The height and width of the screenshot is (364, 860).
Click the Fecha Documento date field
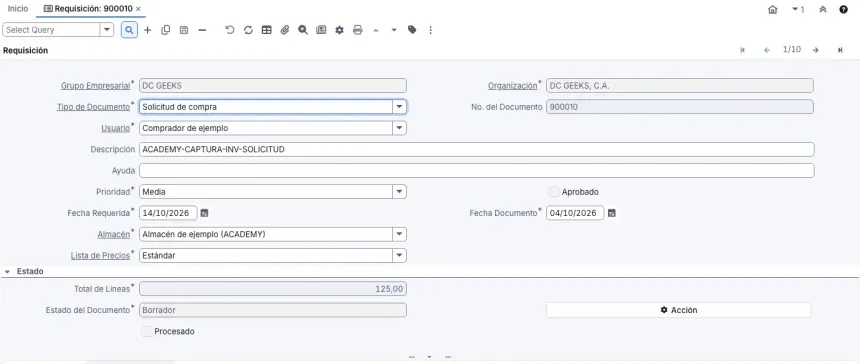point(575,213)
